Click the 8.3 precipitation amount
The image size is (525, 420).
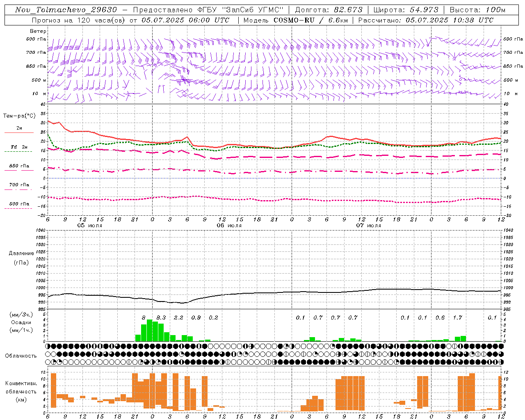pyautogui.click(x=161, y=318)
